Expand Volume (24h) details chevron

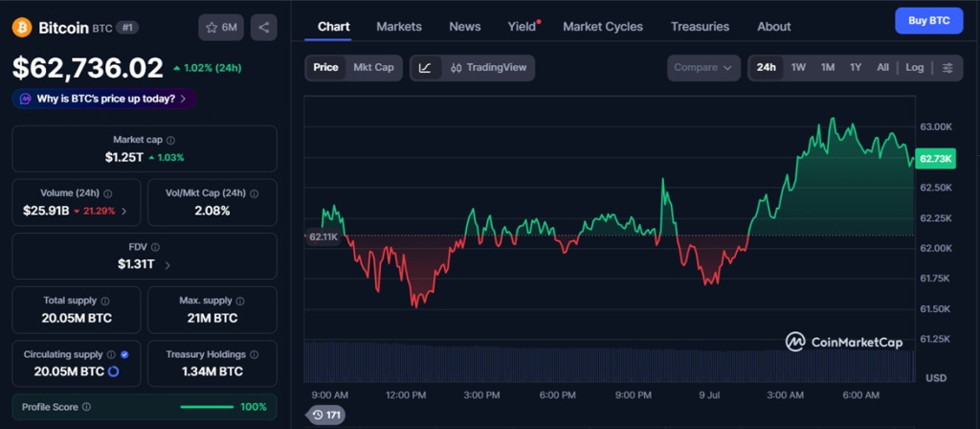(123, 212)
